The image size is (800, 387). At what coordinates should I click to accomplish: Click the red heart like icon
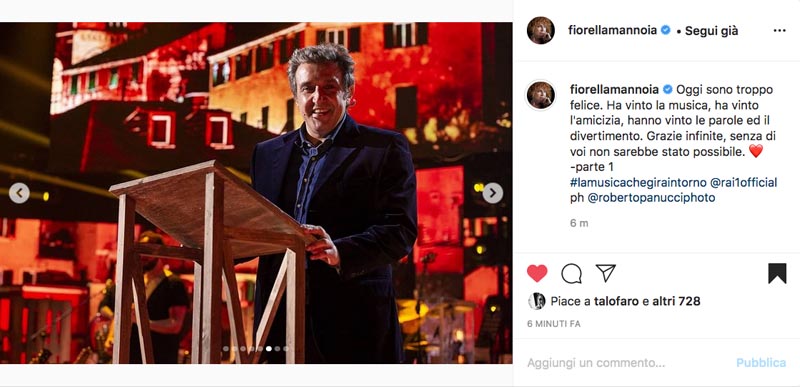click(x=537, y=273)
